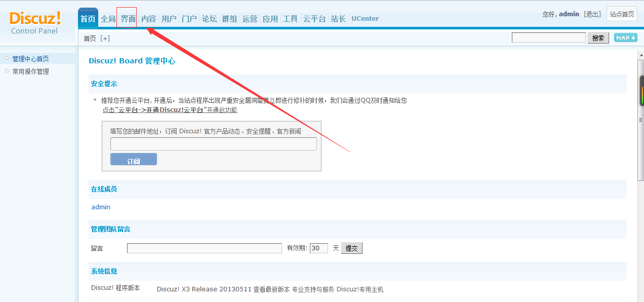Click the 有效期 days field
The image size is (644, 302).
pyautogui.click(x=319, y=248)
